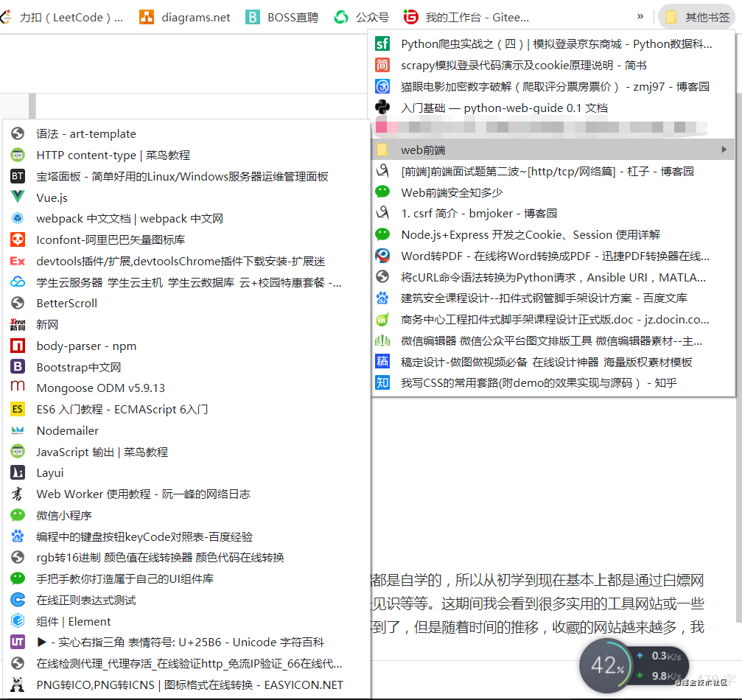Open 在线检测代理_代理存活 bookmark
This screenshot has width=742, height=700.
point(186,664)
